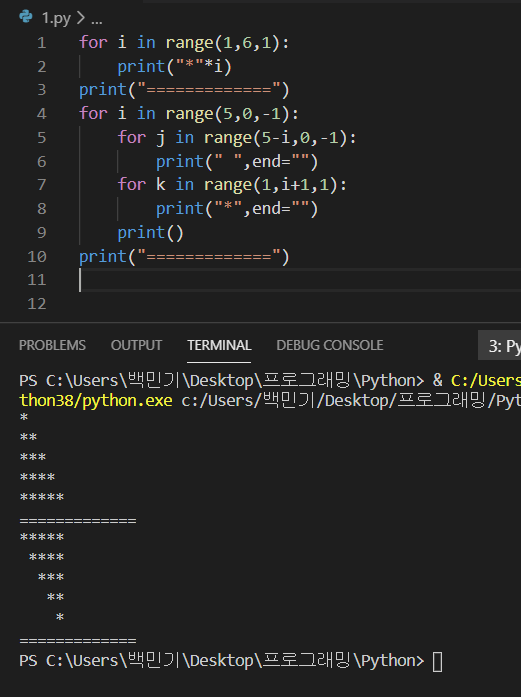
Task: Open the terminal selector dropdown '3: Py'
Action: tap(499, 345)
